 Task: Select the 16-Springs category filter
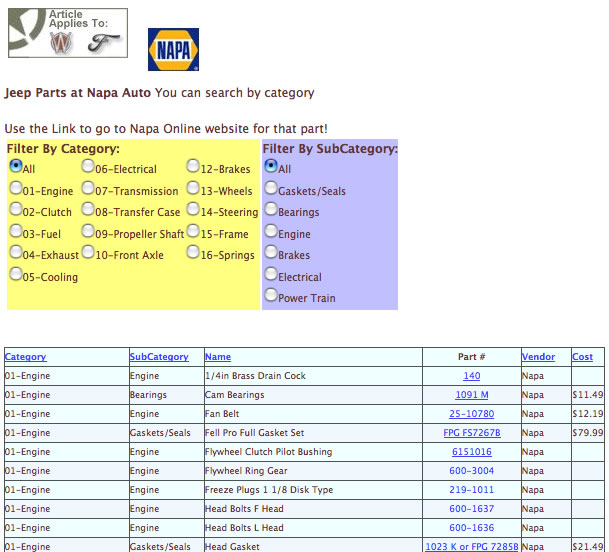pos(193,253)
